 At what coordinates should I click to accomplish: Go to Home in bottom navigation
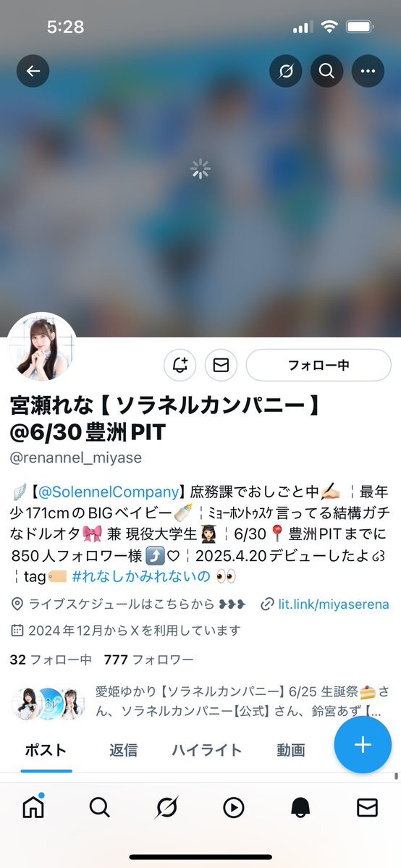click(33, 808)
